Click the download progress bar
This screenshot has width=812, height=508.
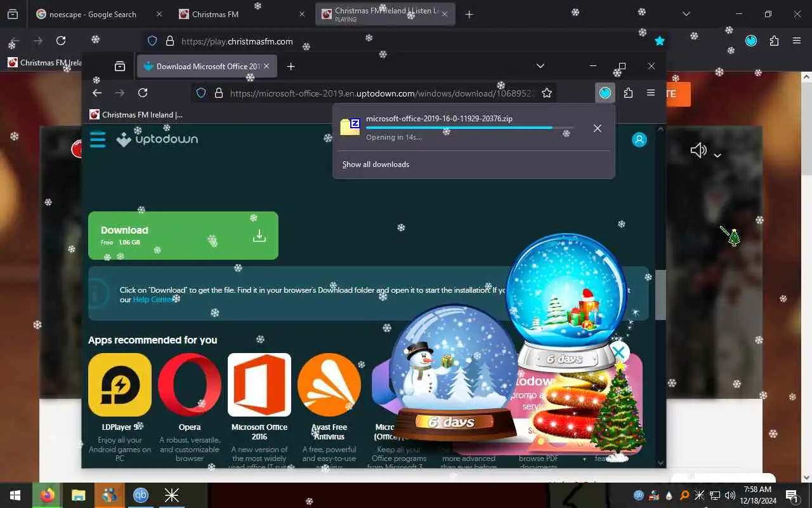coord(469,128)
